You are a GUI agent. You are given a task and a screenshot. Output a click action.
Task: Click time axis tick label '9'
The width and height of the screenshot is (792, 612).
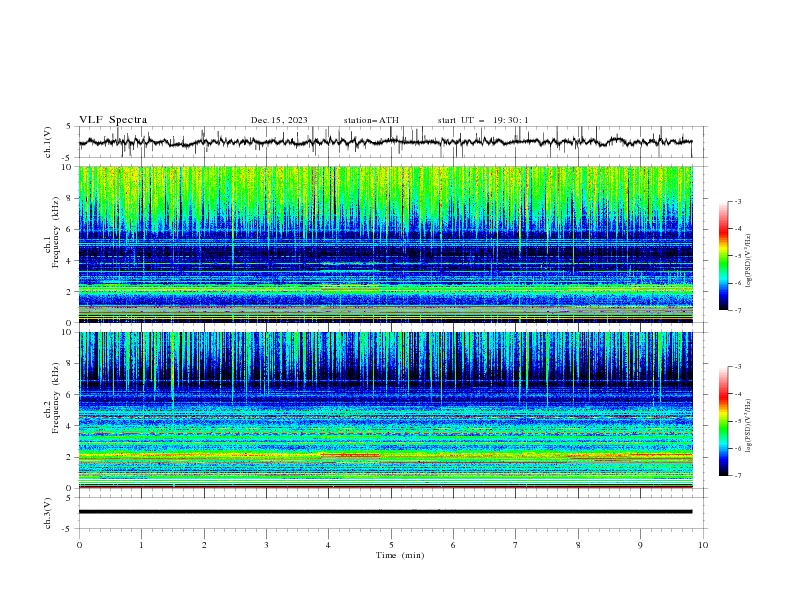click(640, 545)
